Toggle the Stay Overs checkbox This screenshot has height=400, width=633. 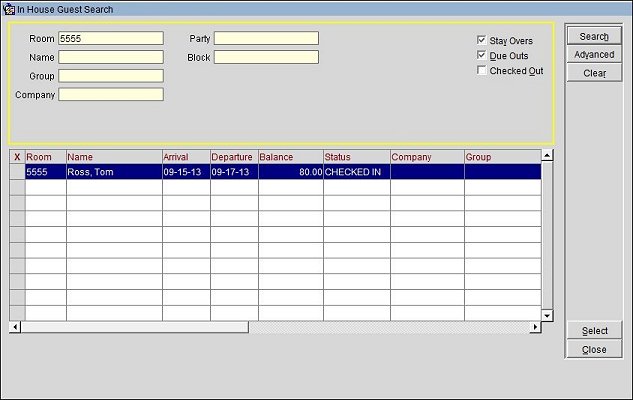coord(481,40)
